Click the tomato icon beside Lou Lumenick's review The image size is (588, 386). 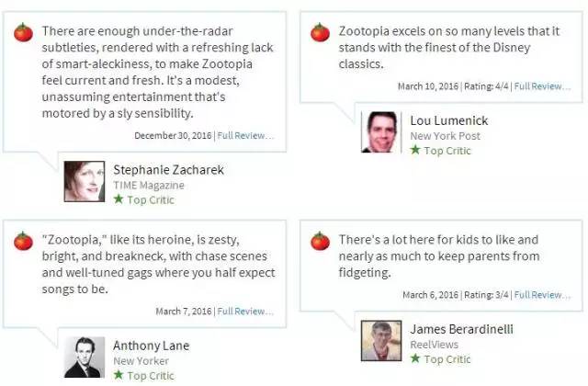pos(320,33)
